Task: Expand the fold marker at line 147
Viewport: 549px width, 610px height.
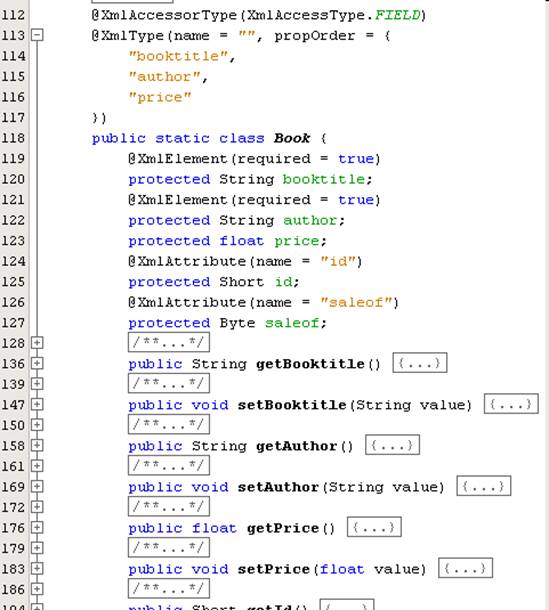Action: (37, 404)
